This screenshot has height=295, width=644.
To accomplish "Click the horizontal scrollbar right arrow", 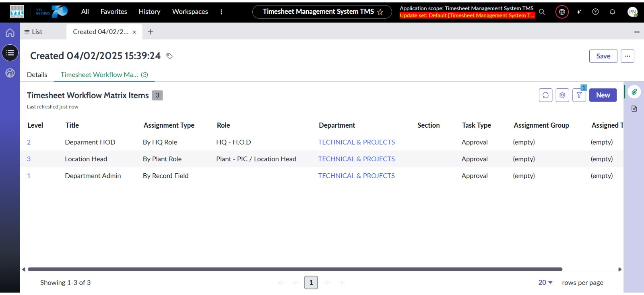I will [620, 269].
